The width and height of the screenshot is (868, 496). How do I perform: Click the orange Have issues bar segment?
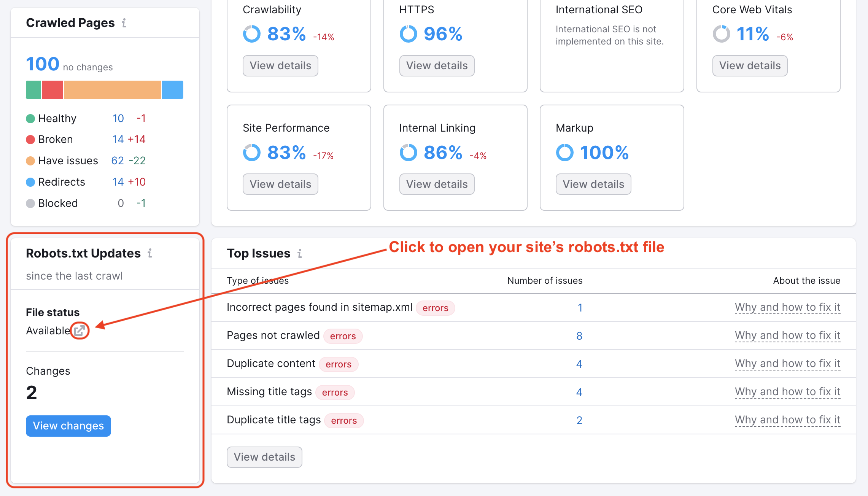click(112, 90)
